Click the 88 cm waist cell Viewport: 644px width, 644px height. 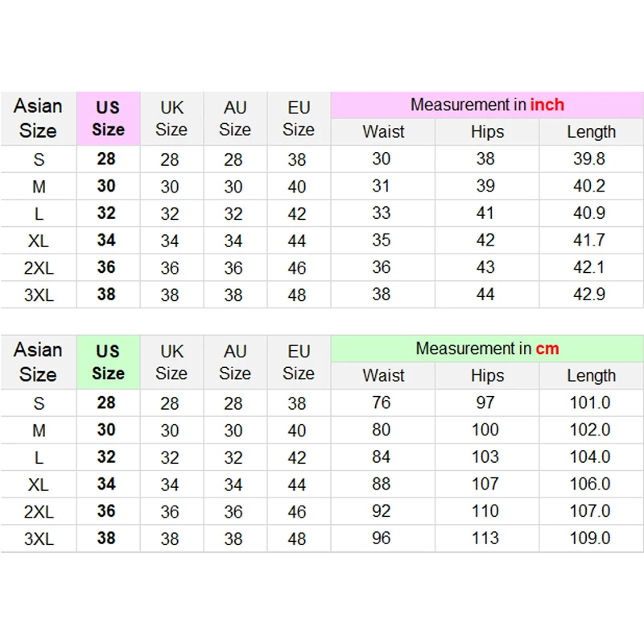pos(382,484)
